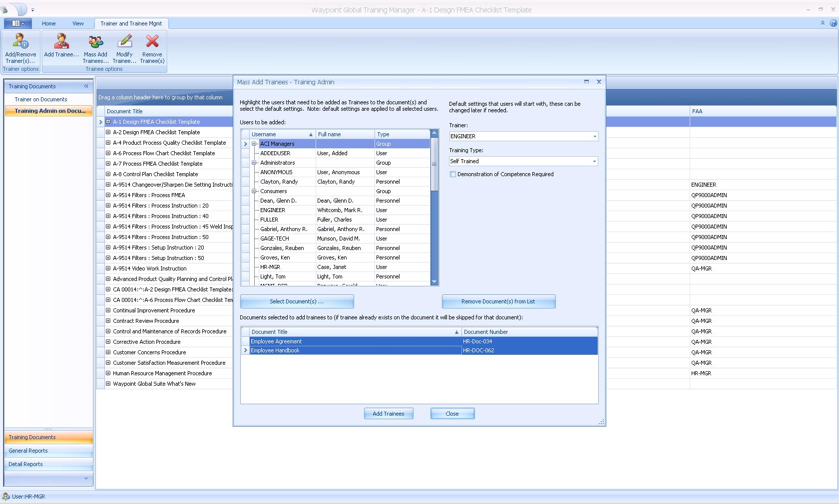Image resolution: width=839 pixels, height=504 pixels.
Task: Click the Add Trainees button
Action: coord(389,414)
